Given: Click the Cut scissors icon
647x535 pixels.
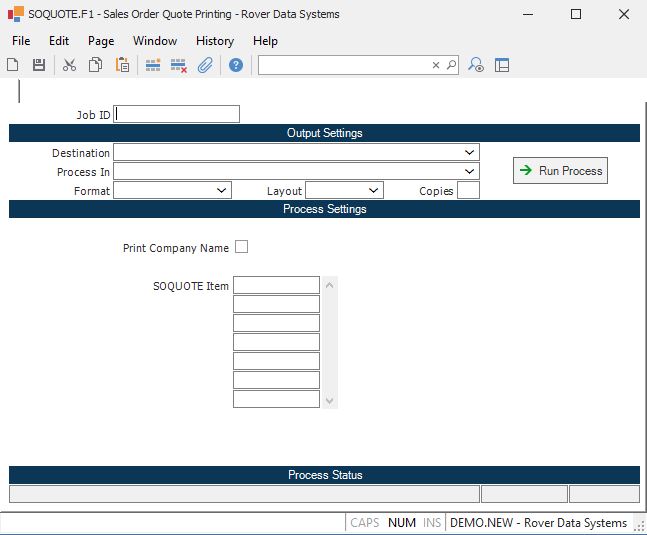Looking at the screenshot, I should pyautogui.click(x=69, y=65).
